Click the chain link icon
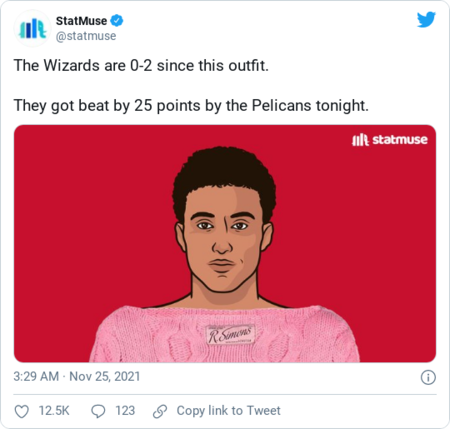 [x=160, y=411]
